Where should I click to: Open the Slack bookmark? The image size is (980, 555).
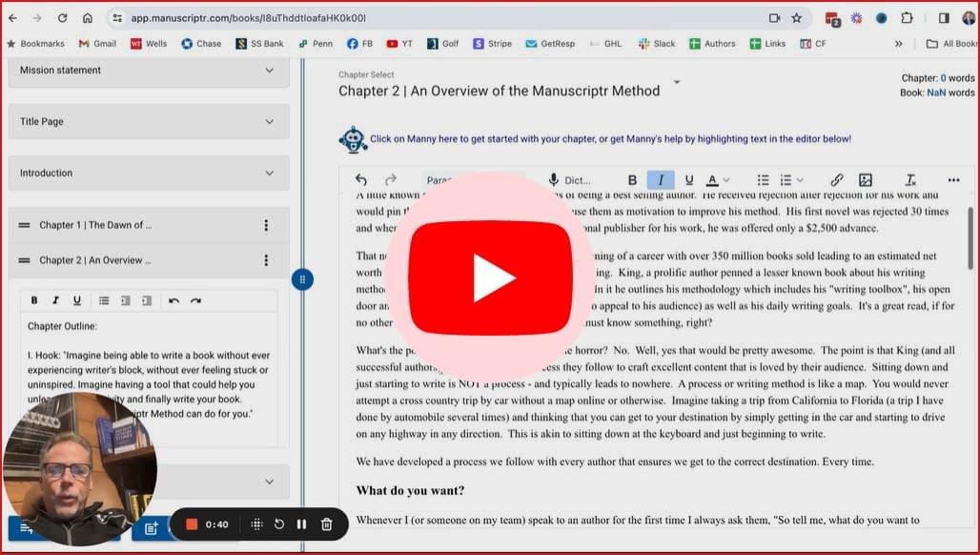pos(657,44)
